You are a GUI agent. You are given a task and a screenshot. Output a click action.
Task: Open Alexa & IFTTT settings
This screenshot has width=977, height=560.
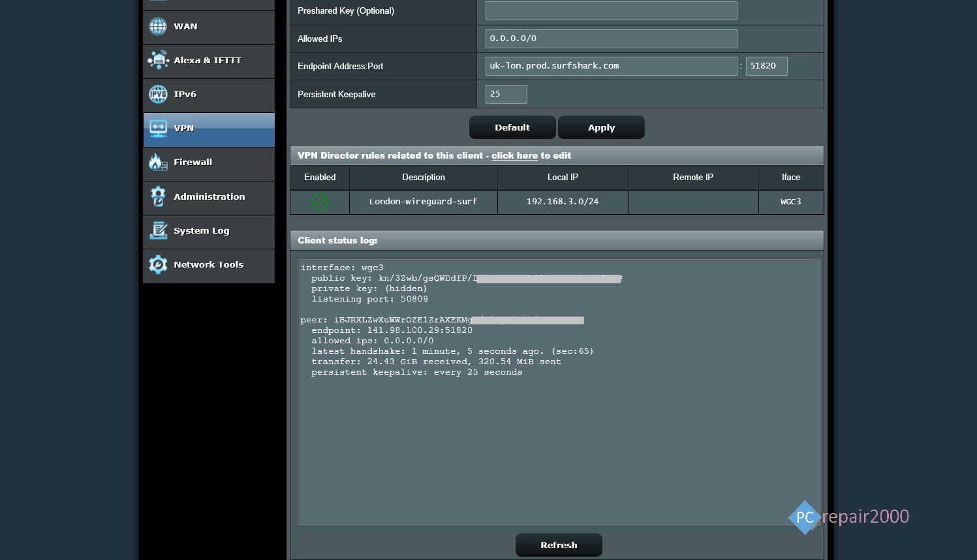[x=209, y=61]
